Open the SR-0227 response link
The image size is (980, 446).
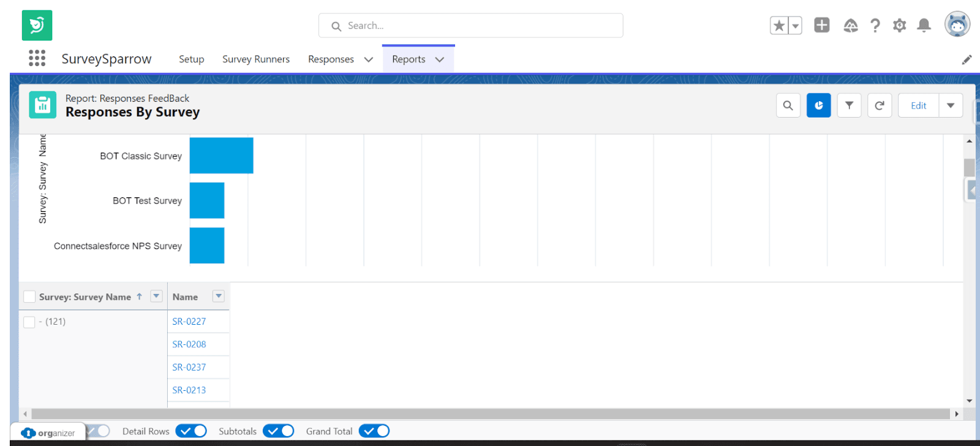pos(189,322)
